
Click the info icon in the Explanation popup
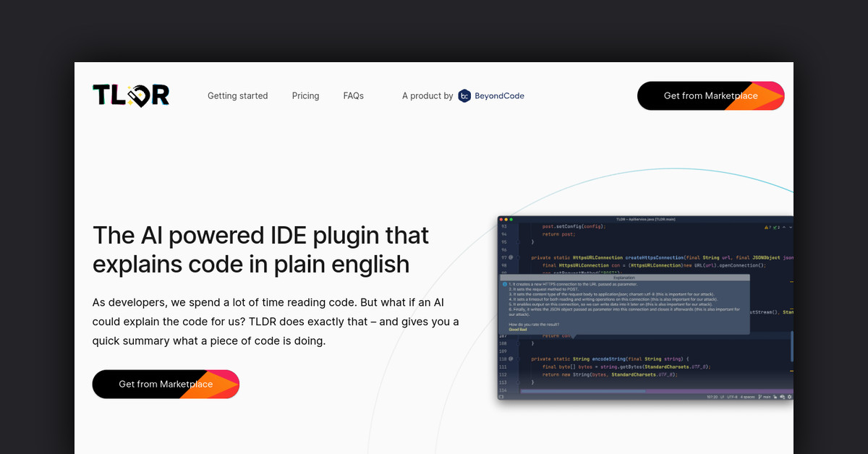504,284
